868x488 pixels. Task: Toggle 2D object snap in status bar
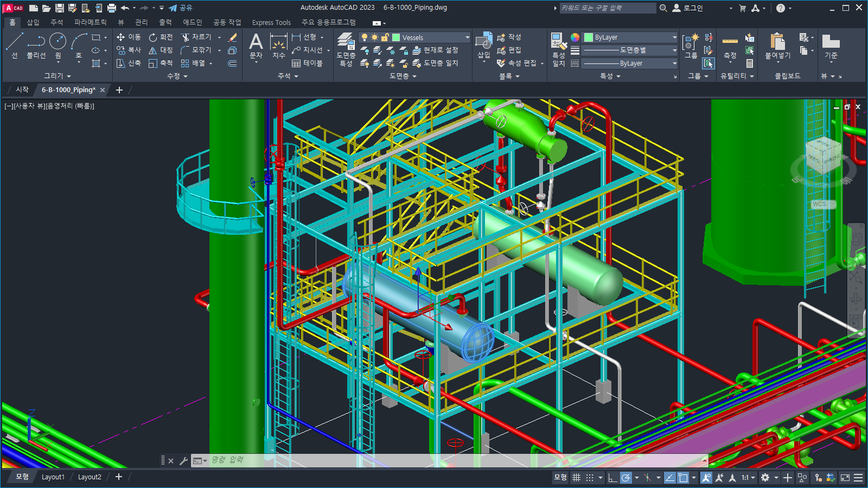click(683, 478)
